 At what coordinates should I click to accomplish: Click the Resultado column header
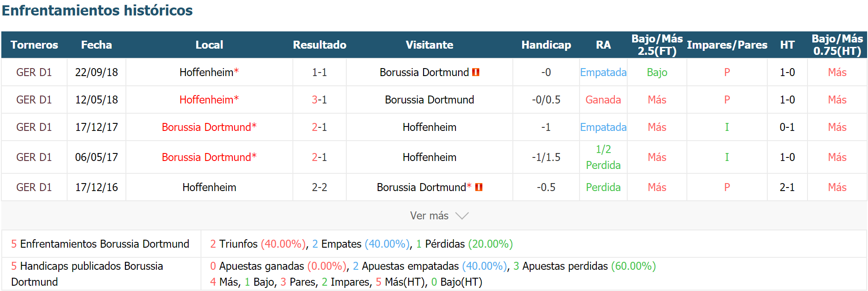(319, 45)
